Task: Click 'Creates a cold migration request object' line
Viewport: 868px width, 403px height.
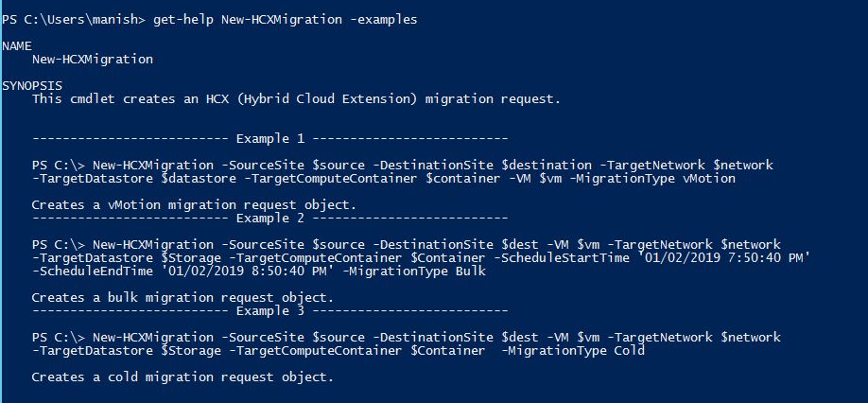Action: (182, 377)
